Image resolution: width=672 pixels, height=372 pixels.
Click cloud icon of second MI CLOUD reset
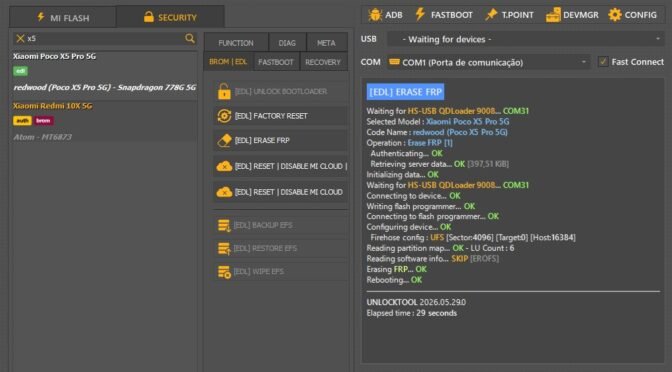coord(224,192)
